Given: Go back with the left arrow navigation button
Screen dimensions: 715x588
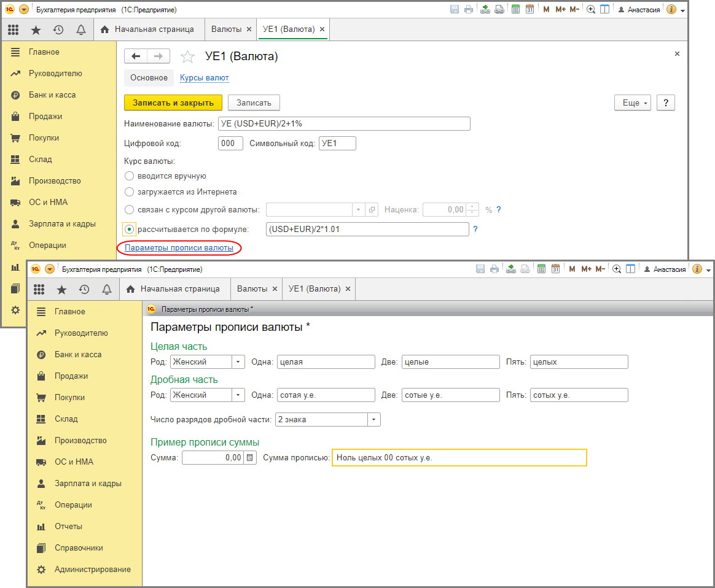Looking at the screenshot, I should [136, 56].
